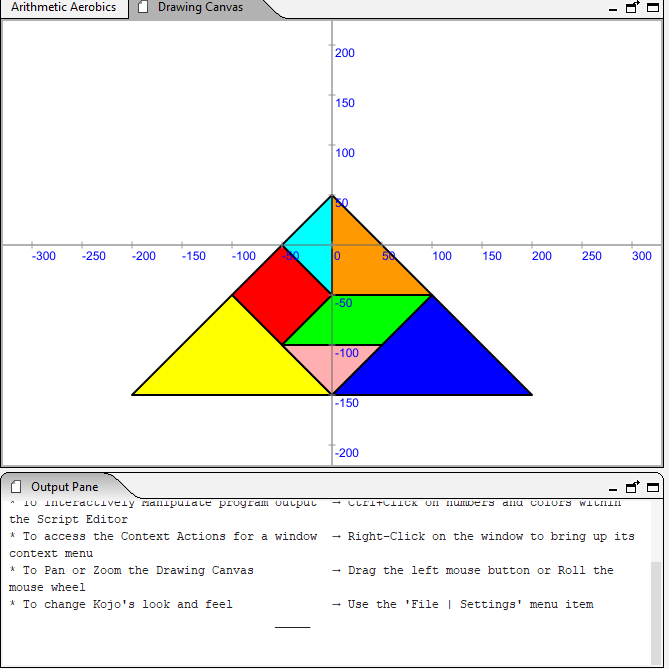
Task: Click the -300 label on the horizontal axis
Action: coord(44,256)
